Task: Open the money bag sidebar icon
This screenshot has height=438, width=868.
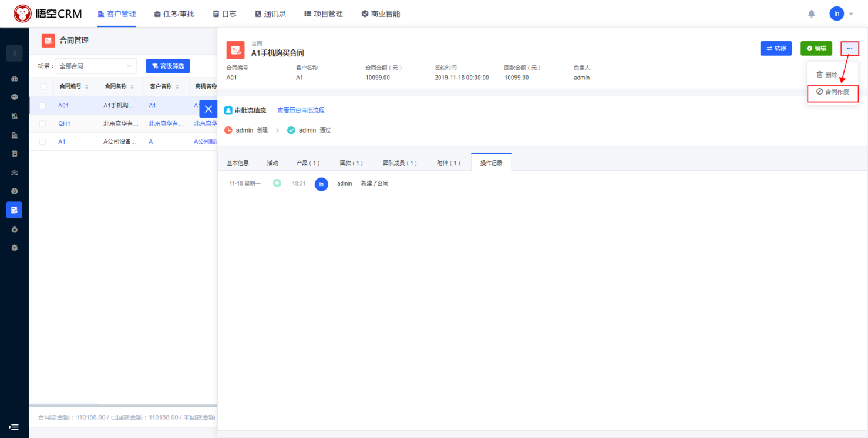Action: point(14,229)
